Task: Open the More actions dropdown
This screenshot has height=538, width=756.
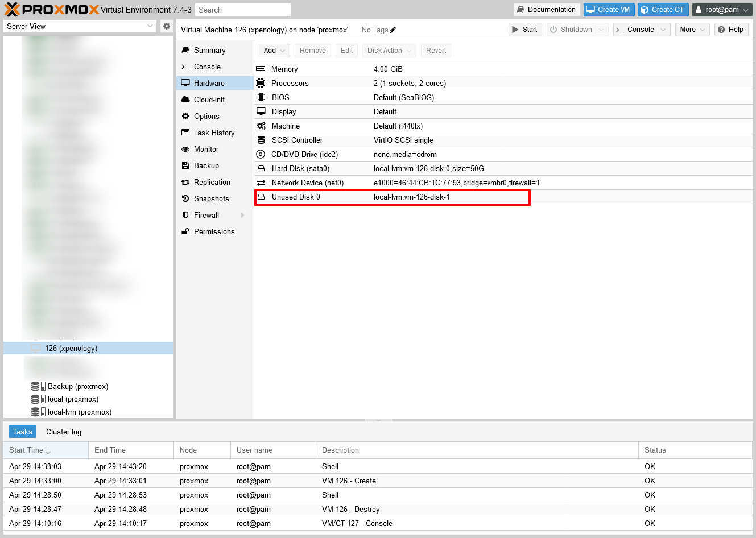Action: pyautogui.click(x=692, y=30)
